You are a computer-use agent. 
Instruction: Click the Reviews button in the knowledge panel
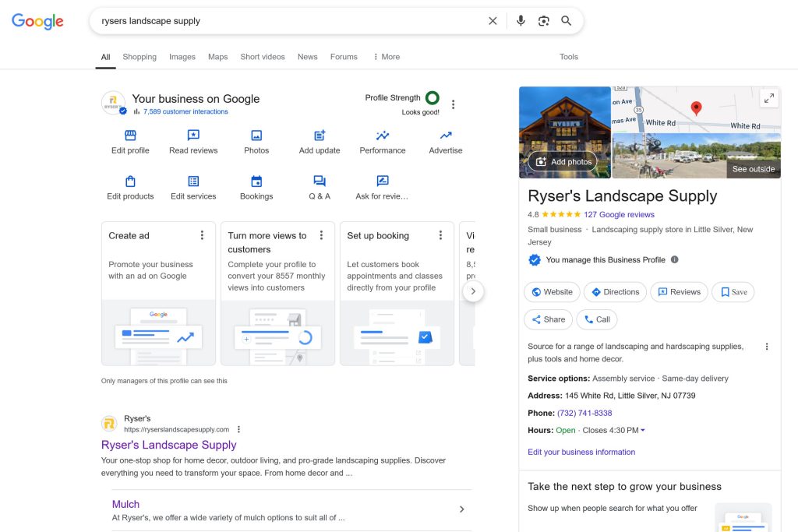click(x=679, y=292)
